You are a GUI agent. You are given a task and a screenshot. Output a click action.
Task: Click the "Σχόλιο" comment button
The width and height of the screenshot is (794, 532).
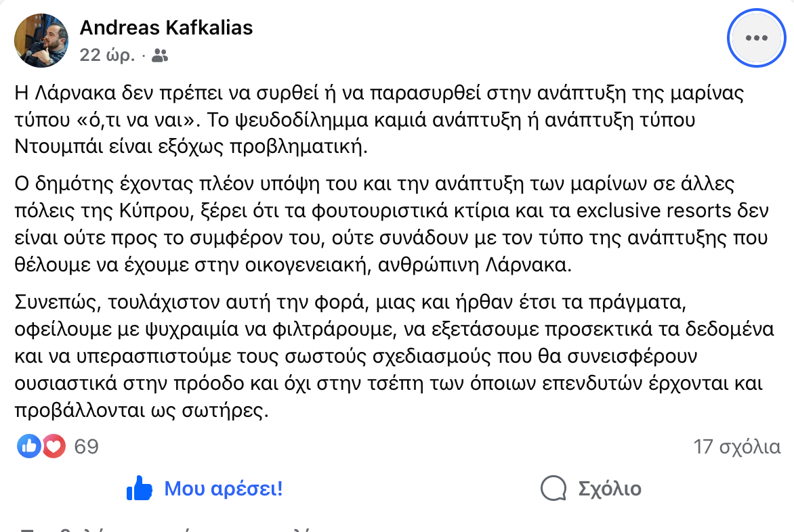pyautogui.click(x=609, y=489)
